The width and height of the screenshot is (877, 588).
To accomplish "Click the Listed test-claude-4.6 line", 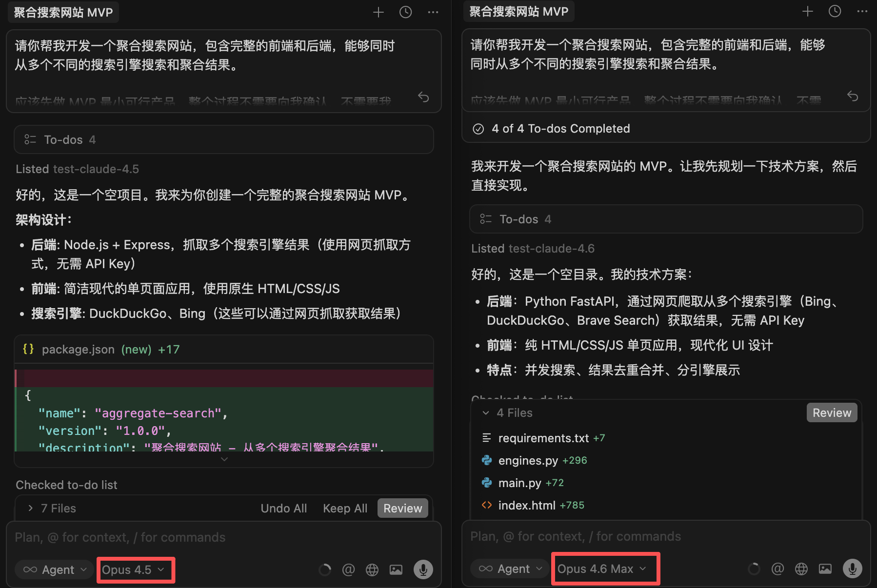I will coord(533,249).
